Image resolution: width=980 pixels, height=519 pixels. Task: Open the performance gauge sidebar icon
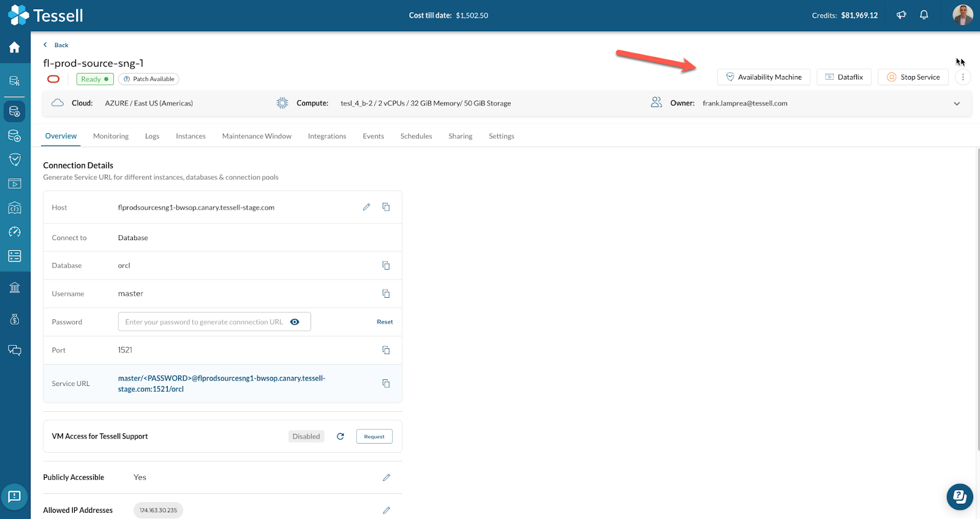coord(15,232)
